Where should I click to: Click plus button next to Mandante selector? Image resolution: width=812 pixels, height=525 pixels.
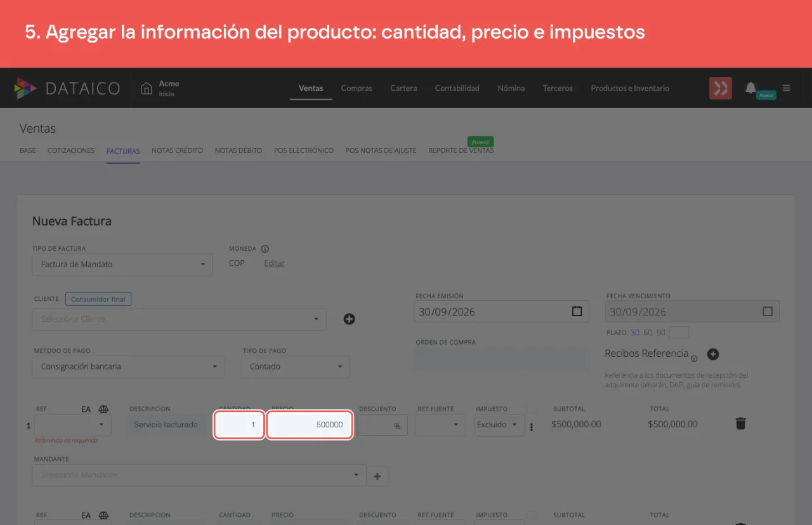pyautogui.click(x=377, y=475)
